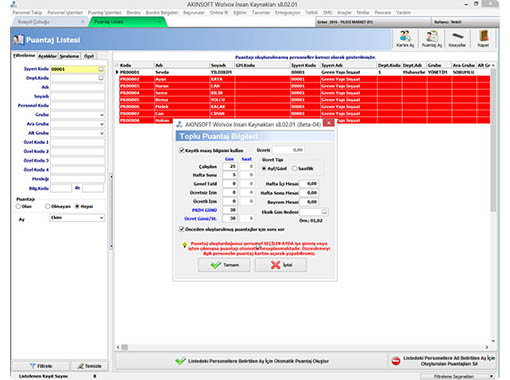
Task: Click the Soyadı filter input field
Action: tap(77, 96)
